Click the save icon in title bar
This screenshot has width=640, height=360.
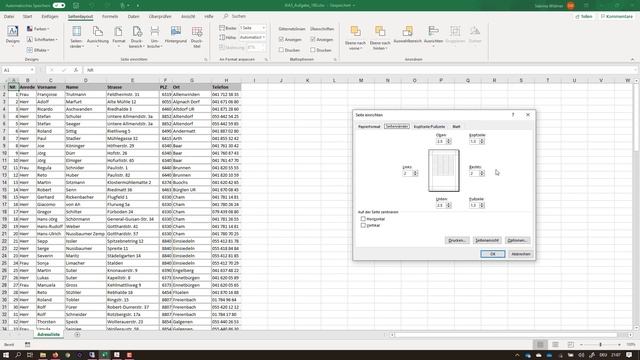(x=76, y=5)
